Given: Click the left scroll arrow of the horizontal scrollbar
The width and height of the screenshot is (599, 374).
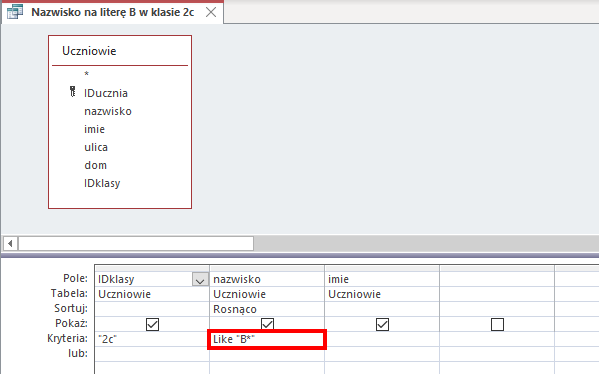Looking at the screenshot, I should [x=10, y=243].
